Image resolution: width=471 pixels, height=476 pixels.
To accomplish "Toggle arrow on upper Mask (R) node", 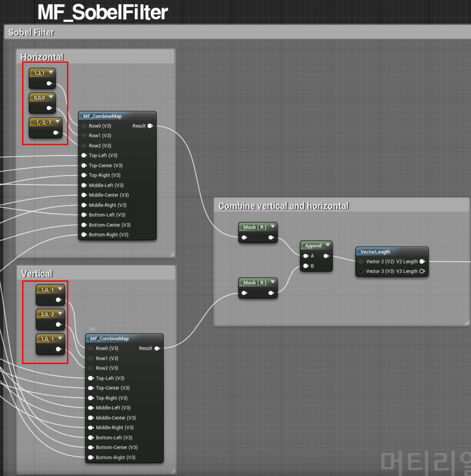I will click(273, 227).
